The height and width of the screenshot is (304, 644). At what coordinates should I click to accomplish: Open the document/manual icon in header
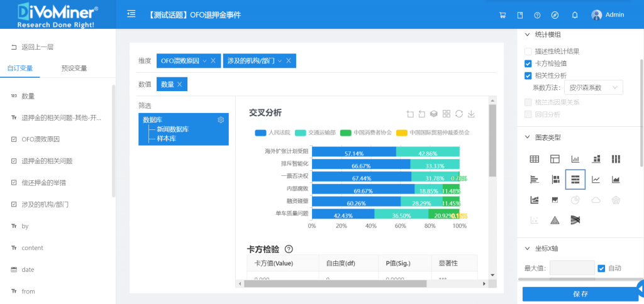[520, 15]
